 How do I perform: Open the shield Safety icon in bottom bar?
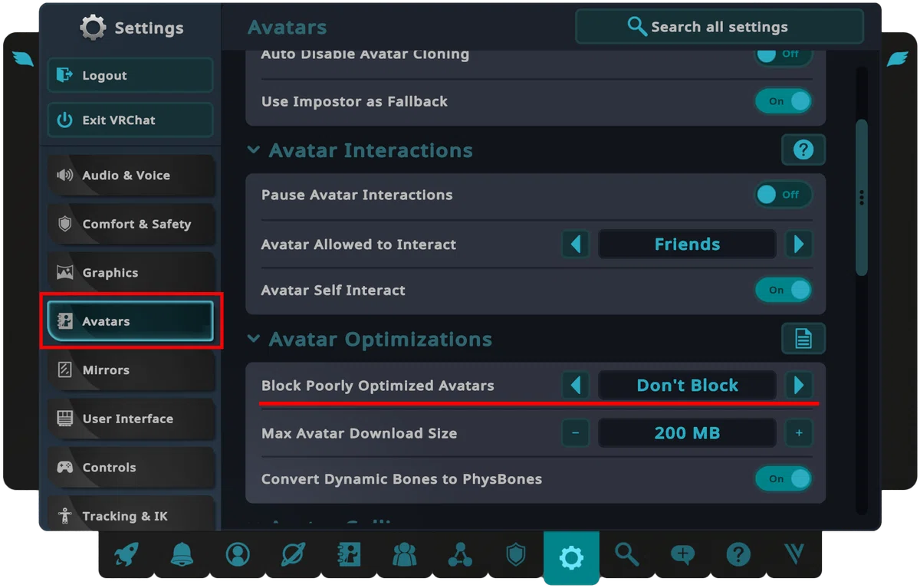[x=516, y=554]
